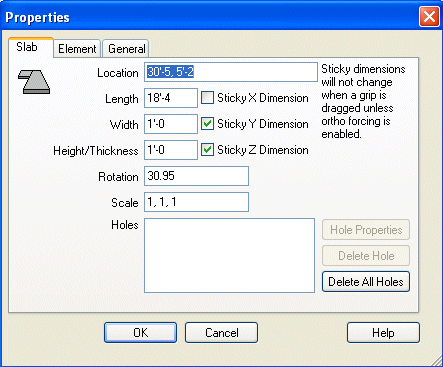Click the "Length" label
Screen dimensions: 443x367
122,99
